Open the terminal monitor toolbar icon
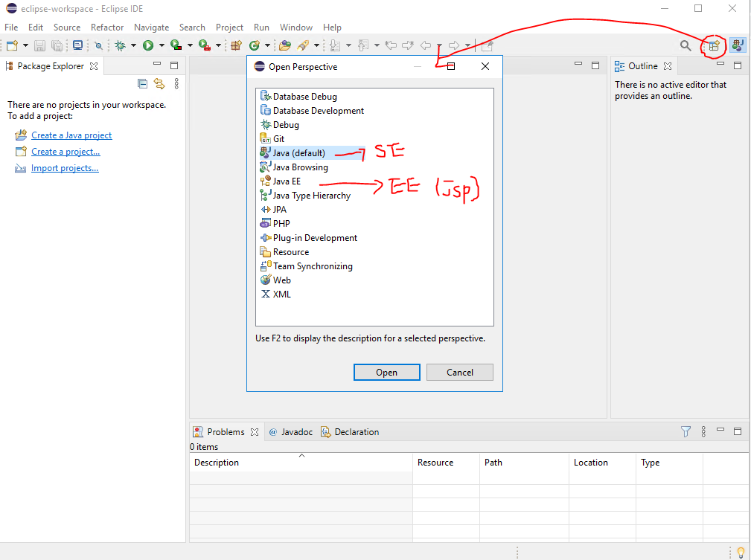The image size is (751, 560). click(77, 45)
